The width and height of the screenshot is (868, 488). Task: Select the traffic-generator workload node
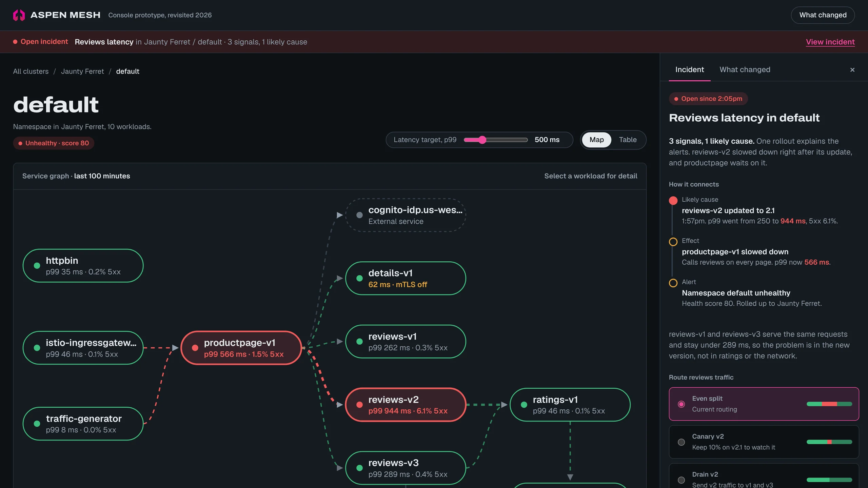point(83,424)
